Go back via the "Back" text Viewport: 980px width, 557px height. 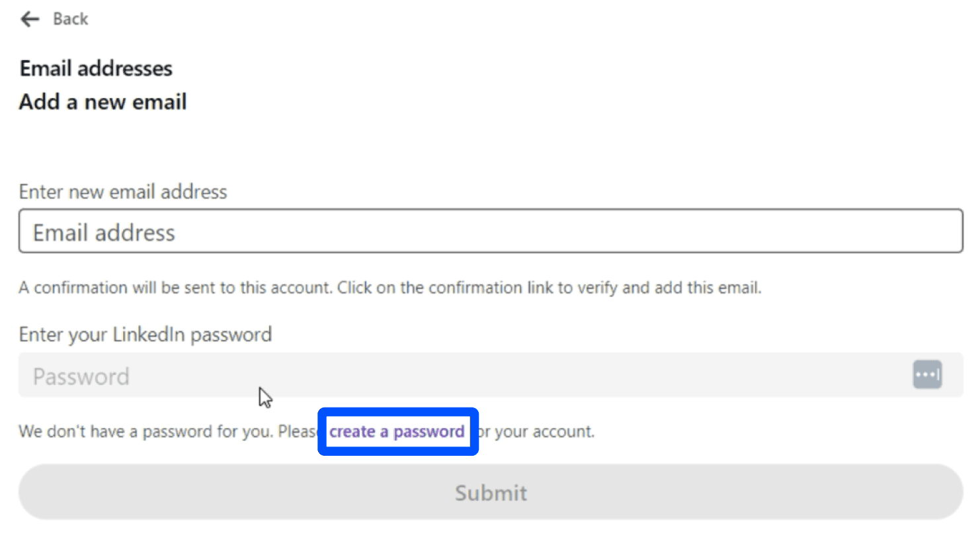pyautogui.click(x=70, y=19)
